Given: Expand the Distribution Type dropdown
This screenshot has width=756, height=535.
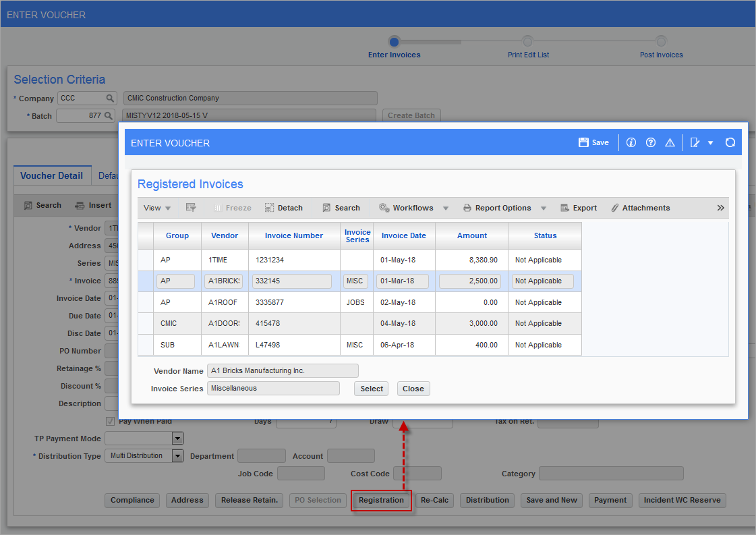Looking at the screenshot, I should (177, 455).
